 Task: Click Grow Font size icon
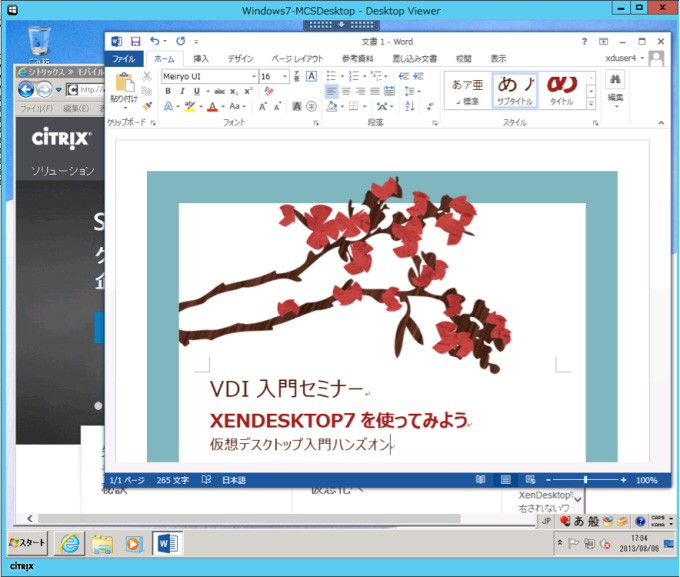point(263,106)
